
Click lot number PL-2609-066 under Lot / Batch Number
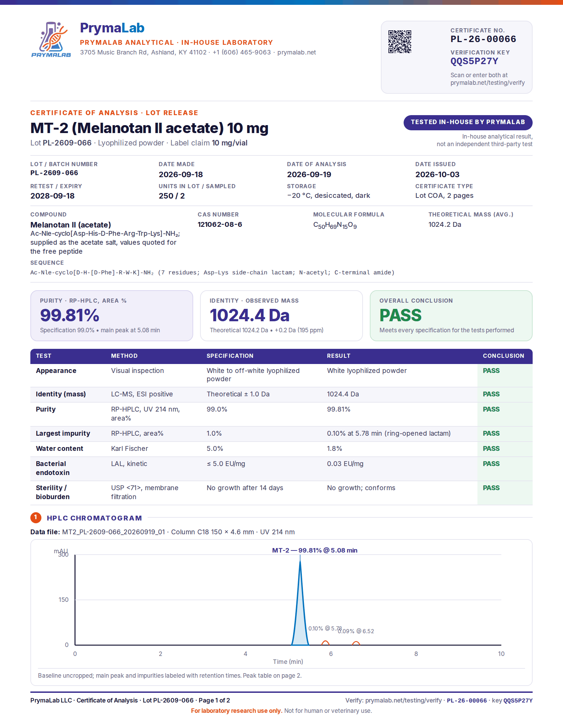click(x=54, y=173)
